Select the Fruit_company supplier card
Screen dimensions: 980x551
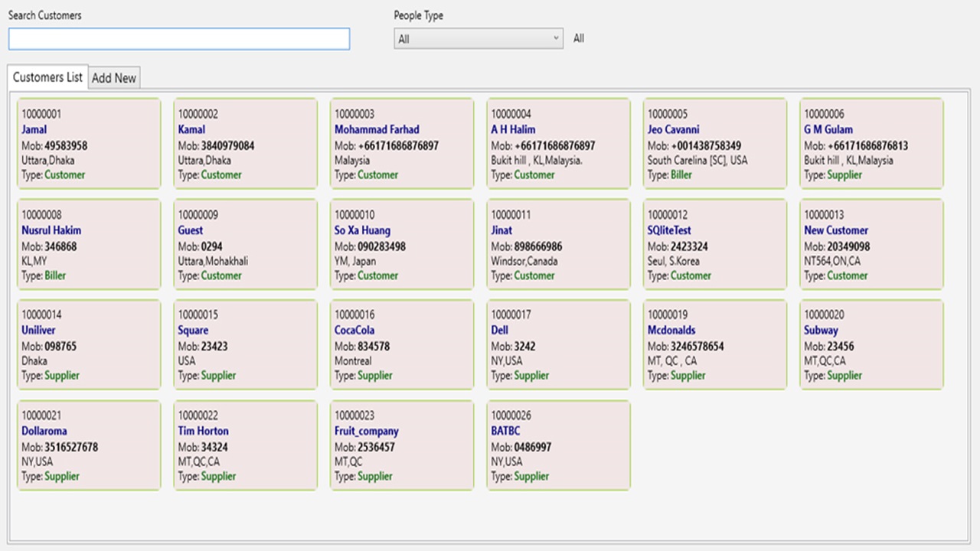[401, 445]
